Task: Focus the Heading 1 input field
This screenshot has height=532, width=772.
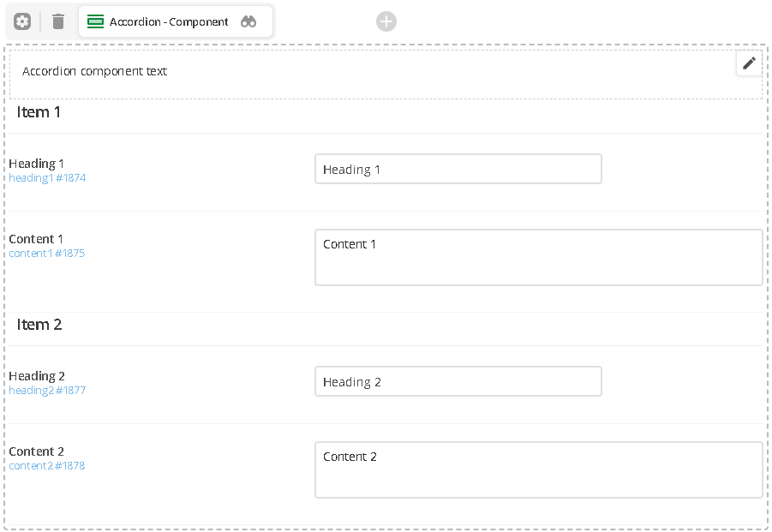Action: [458, 169]
